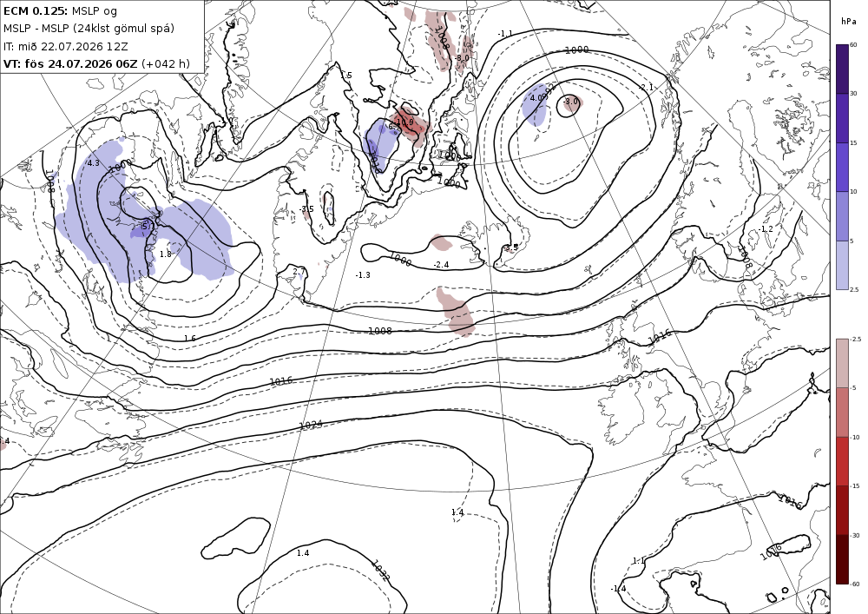The height and width of the screenshot is (614, 868).
Task: Click the '-3.0' value inside the low centre
Action: [x=570, y=102]
